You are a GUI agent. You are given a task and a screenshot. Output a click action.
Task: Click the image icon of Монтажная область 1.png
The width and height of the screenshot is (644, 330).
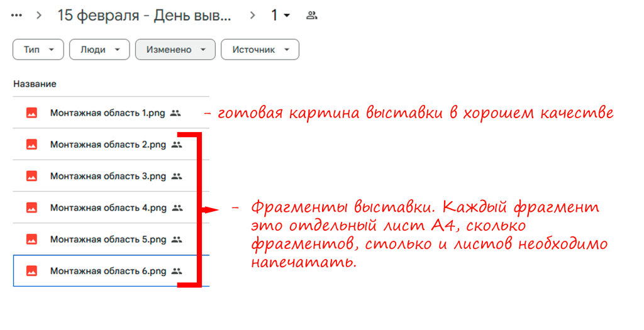tap(31, 113)
